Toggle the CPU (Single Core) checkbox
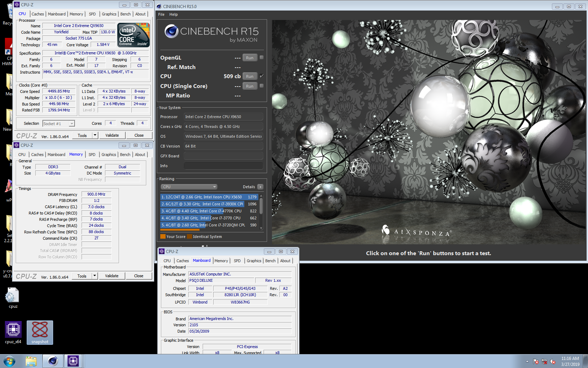Viewport: 588px width, 368px height. tap(261, 86)
